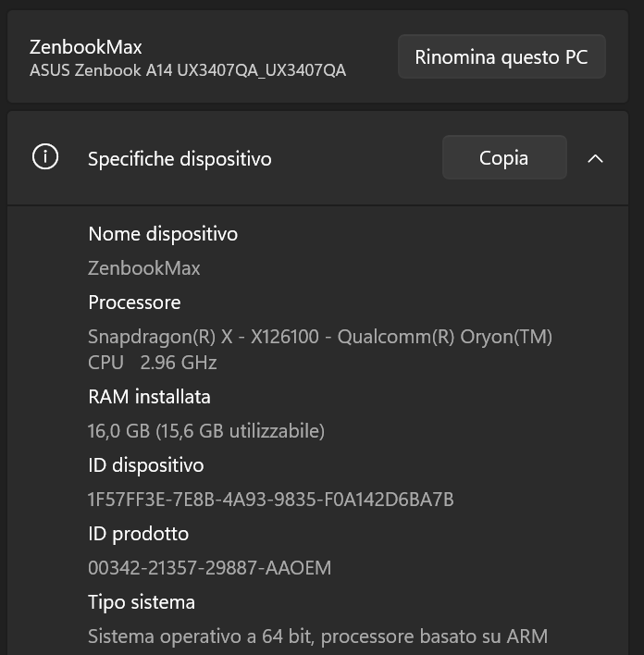Copy device specs with Copia button
The width and height of the screenshot is (644, 655).
click(x=504, y=157)
